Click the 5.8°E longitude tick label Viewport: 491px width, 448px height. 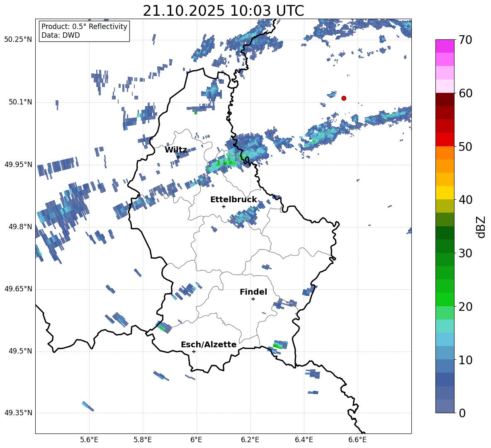(x=143, y=440)
